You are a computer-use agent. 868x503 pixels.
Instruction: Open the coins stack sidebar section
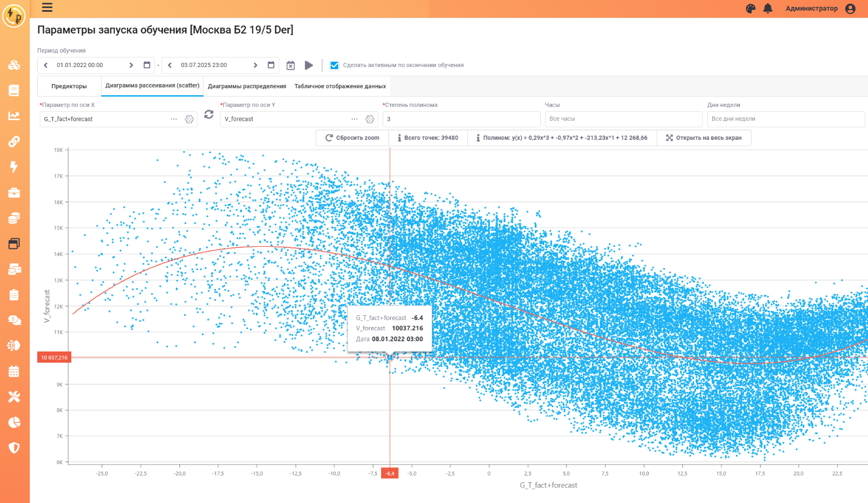pyautogui.click(x=14, y=218)
